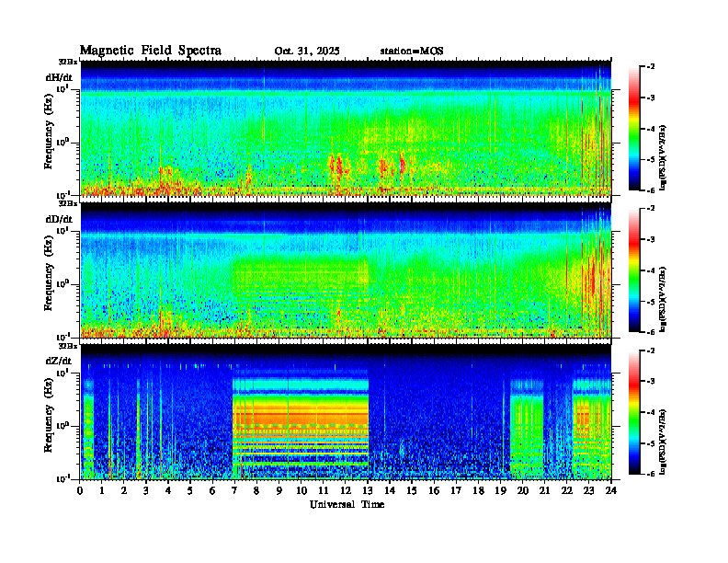
Task: Click the log(PSD) label beside the dZ/dt color scale
Action: tap(664, 441)
